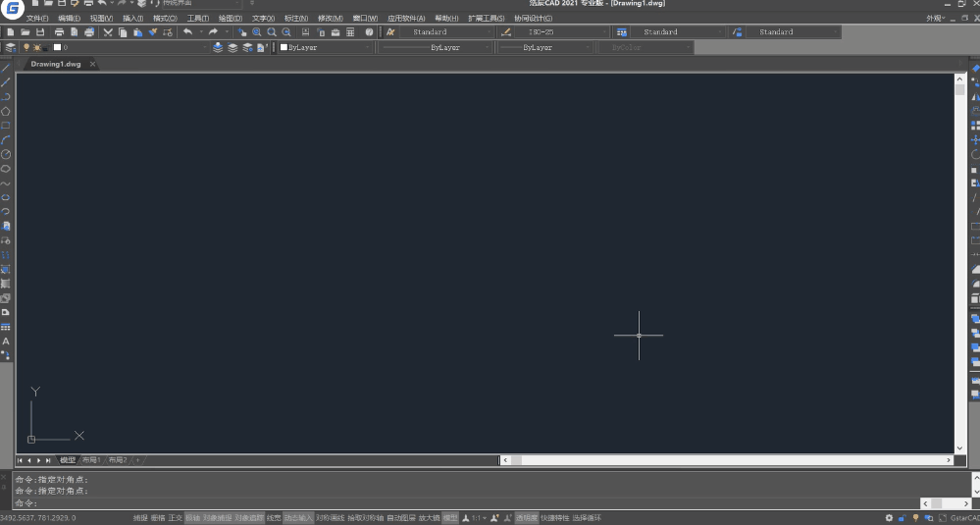Toggle 正交 ortho mode in status bar
Viewport: 980px width, 525px height.
click(x=176, y=518)
